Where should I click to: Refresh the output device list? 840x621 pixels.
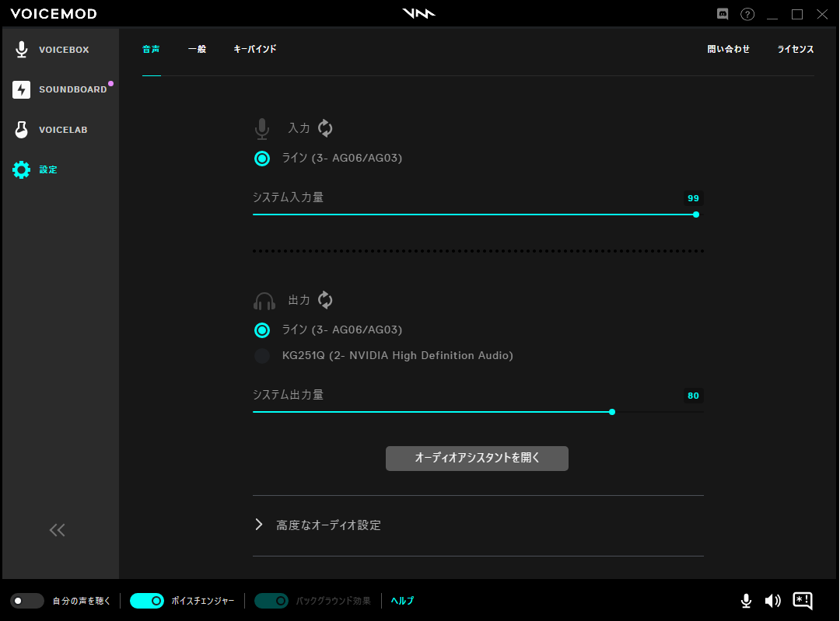click(325, 300)
